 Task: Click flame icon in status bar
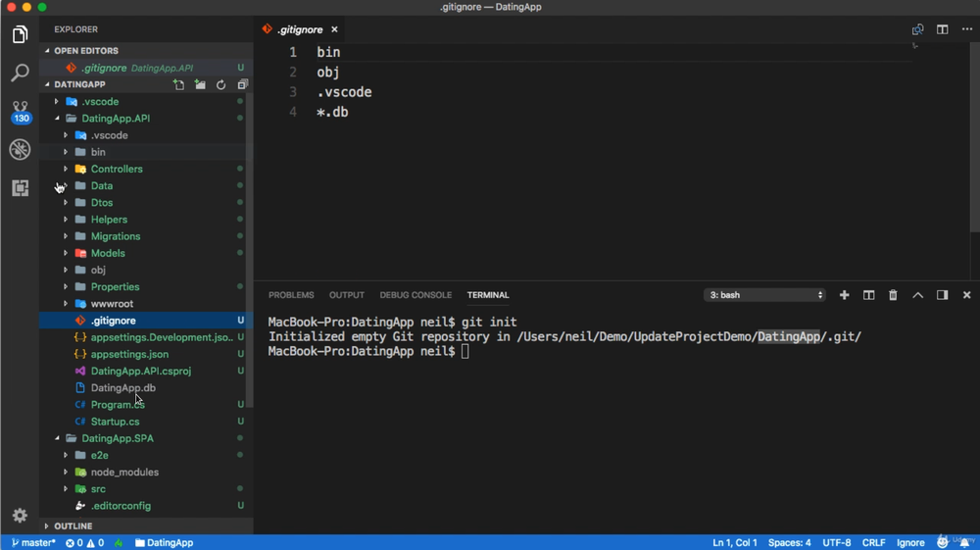point(119,542)
